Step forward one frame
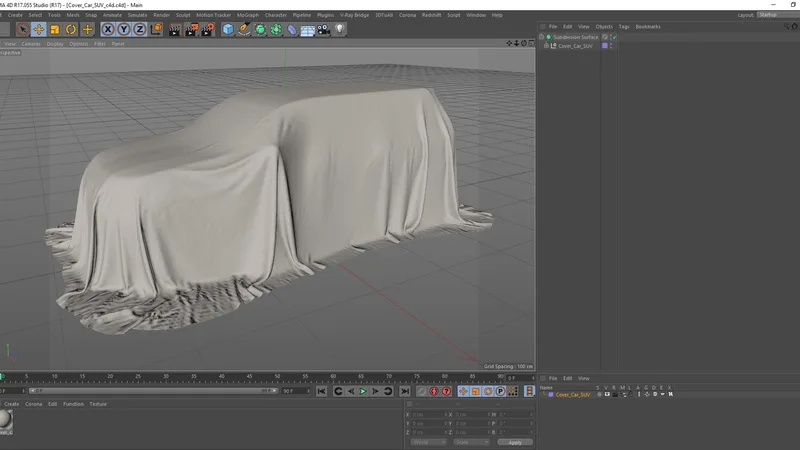Viewport: 800px width, 450px height. (376, 391)
